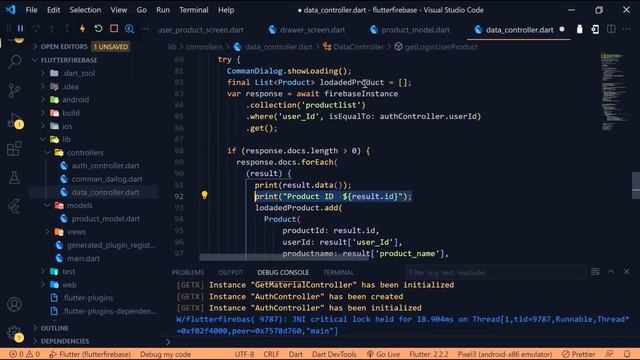Expand the android folder
Screen dimensions: 640x360
coord(75,100)
